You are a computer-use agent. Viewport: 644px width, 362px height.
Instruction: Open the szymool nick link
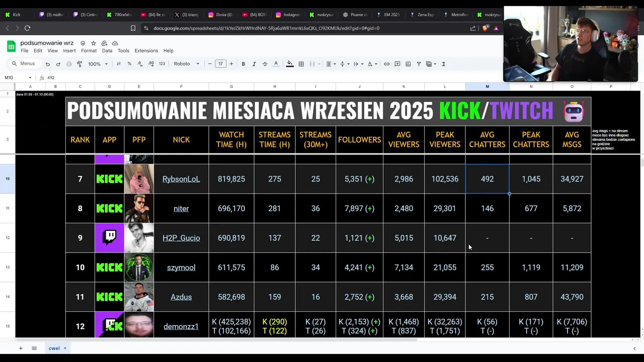pos(181,267)
